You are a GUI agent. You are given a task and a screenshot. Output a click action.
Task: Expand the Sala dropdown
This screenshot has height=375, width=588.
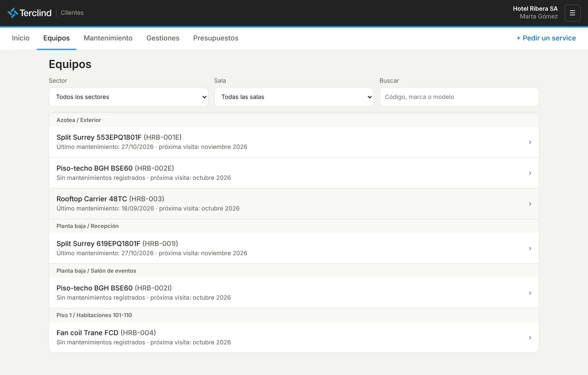tap(294, 97)
